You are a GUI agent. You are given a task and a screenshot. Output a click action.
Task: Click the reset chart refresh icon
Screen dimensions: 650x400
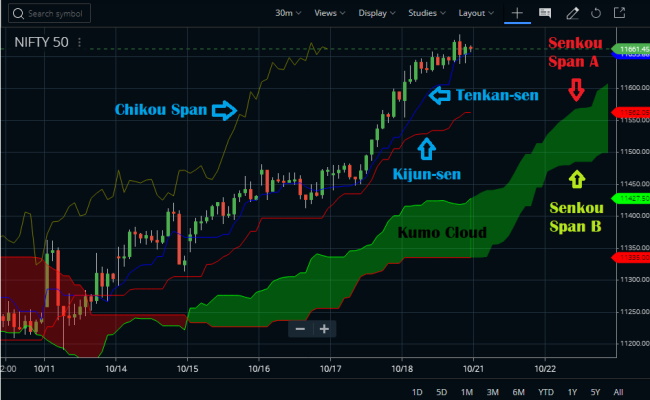[x=598, y=14]
